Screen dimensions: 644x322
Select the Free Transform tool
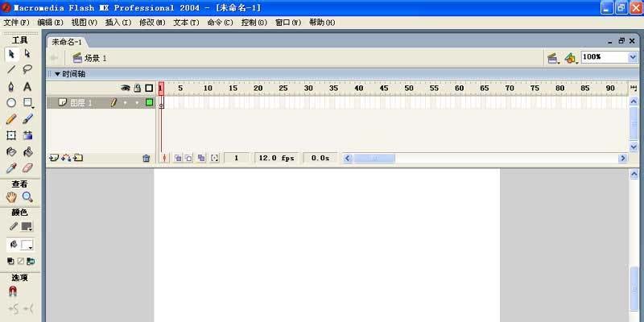(11, 135)
